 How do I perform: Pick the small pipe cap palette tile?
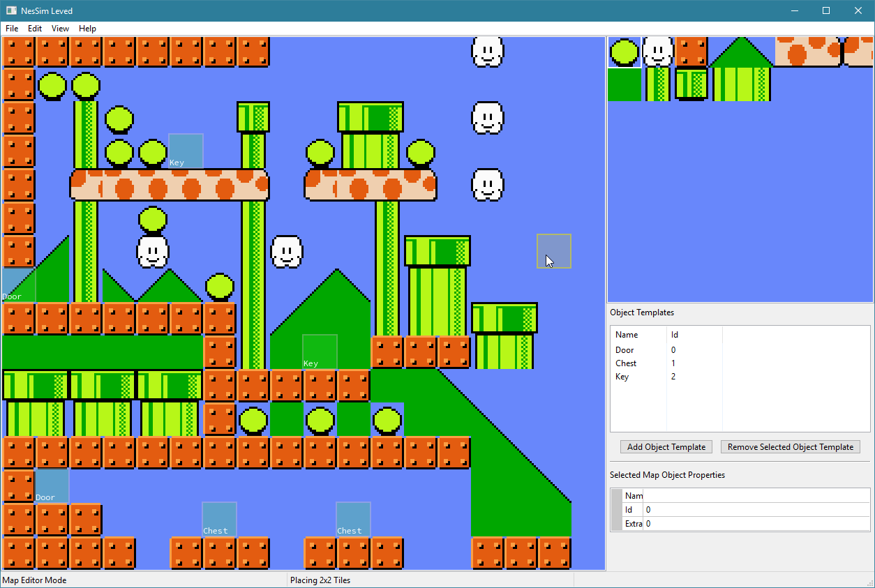point(691,84)
